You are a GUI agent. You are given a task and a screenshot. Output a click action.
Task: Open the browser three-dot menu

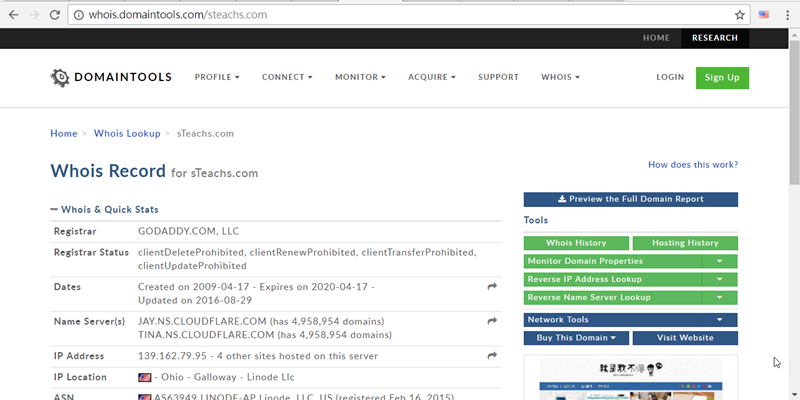(788, 15)
